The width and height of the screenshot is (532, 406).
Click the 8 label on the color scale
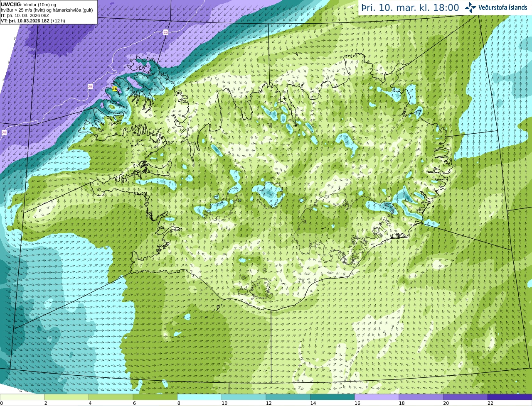pos(179,403)
